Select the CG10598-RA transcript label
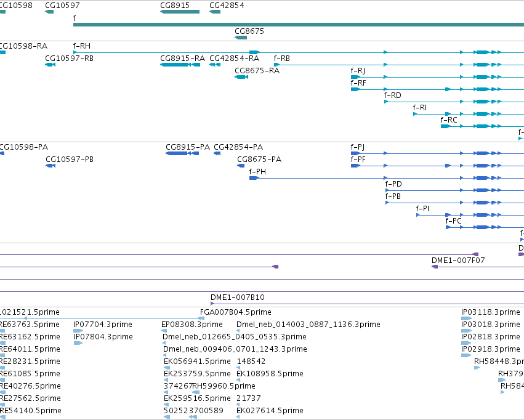The image size is (524, 420). (24, 46)
